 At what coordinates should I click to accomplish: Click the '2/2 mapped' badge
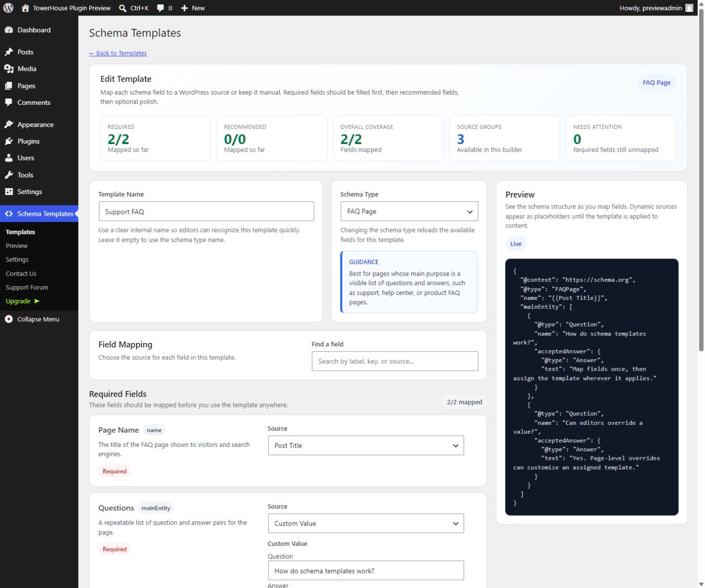pyautogui.click(x=464, y=402)
